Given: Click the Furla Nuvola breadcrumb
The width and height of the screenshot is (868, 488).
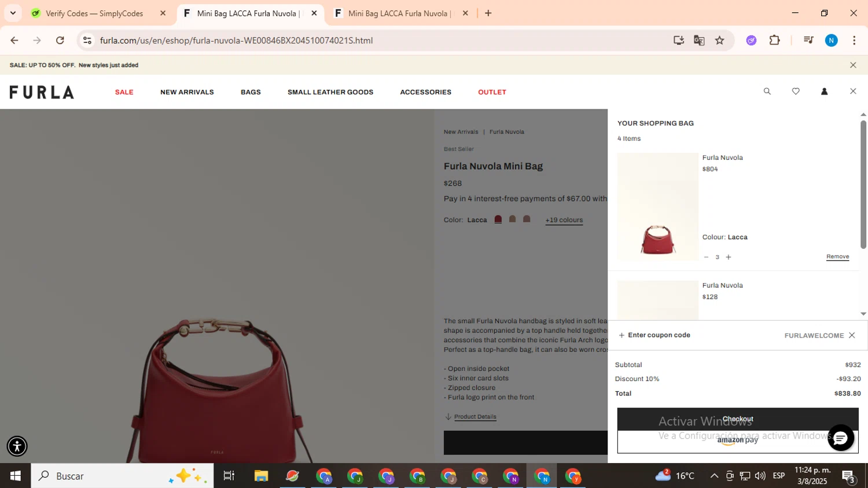Looking at the screenshot, I should click(507, 132).
